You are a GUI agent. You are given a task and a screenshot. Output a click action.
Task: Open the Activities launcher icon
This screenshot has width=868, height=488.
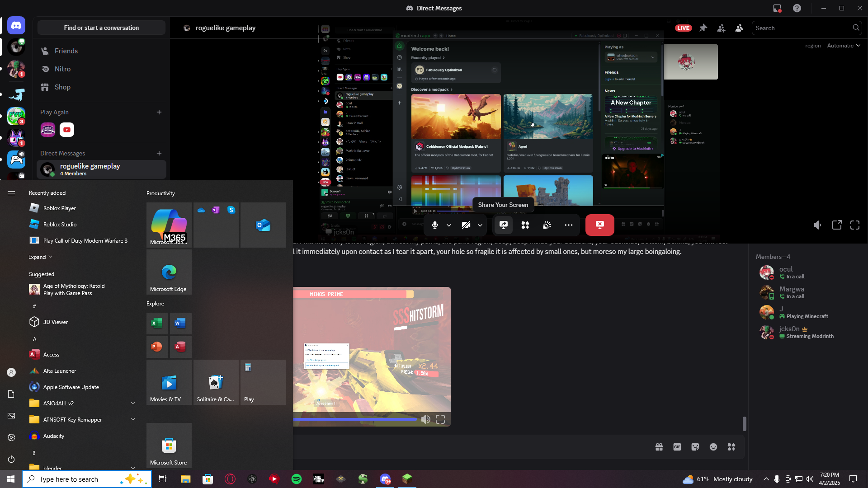pos(525,225)
